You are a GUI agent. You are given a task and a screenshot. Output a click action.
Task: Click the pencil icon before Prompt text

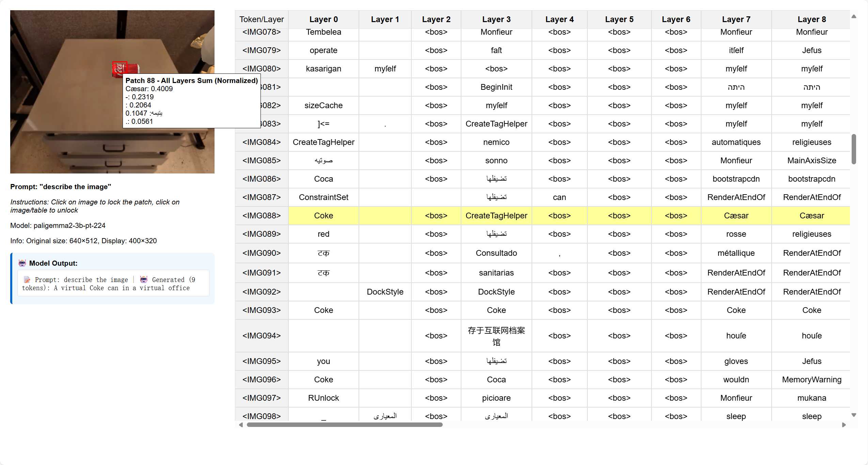[x=27, y=280]
